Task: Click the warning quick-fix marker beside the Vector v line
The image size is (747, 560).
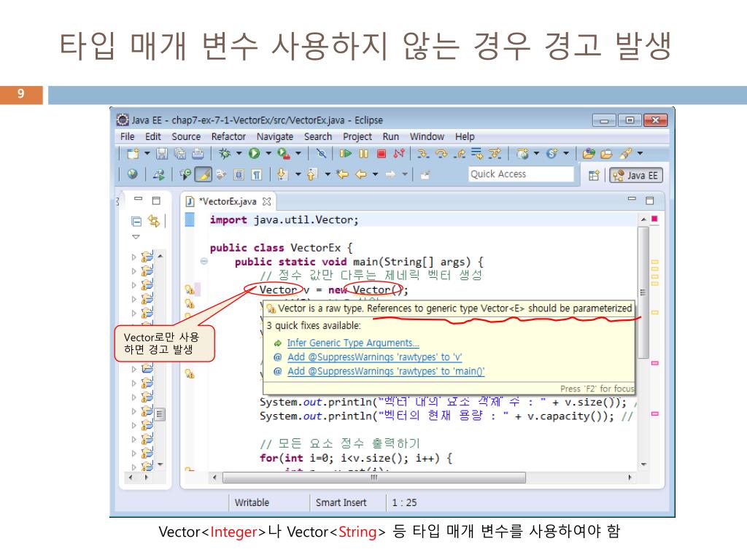Action: (189, 289)
